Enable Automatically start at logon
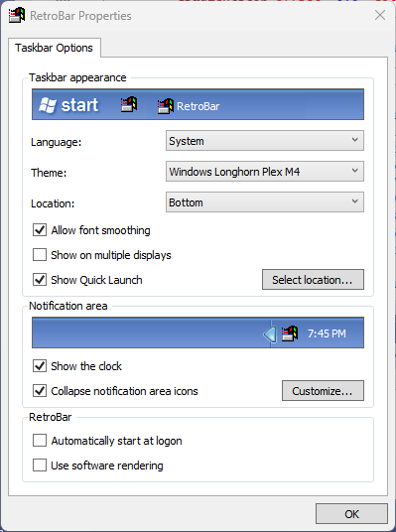The image size is (396, 532). coord(40,441)
